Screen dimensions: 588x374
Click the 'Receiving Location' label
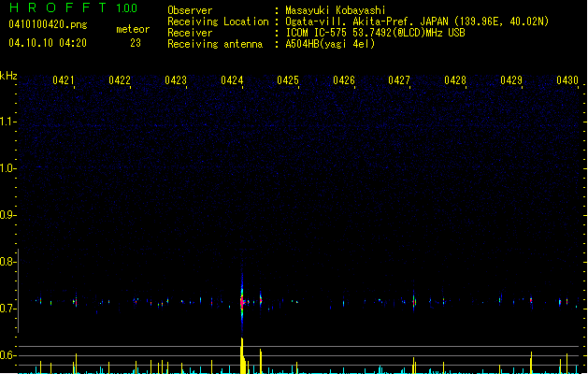point(218,22)
